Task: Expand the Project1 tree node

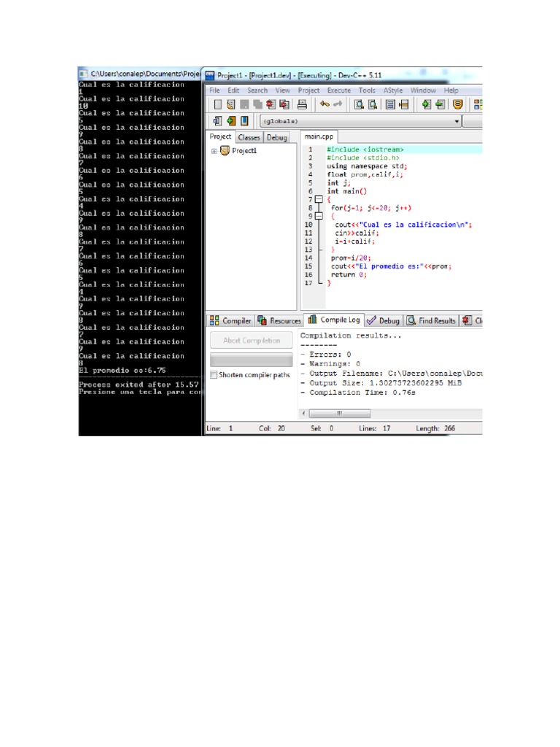Action: tap(214, 152)
